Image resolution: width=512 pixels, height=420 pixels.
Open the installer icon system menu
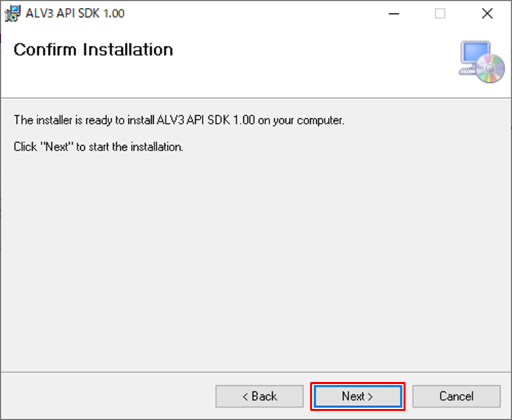13,13
